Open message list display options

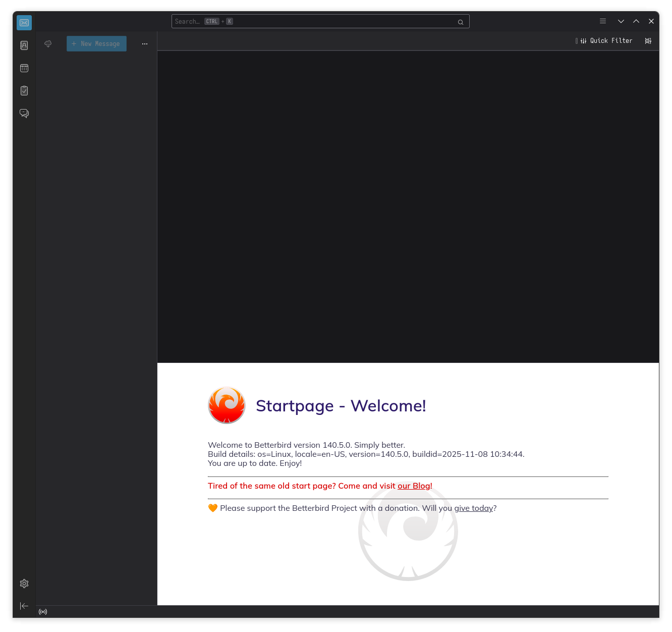pyautogui.click(x=648, y=41)
